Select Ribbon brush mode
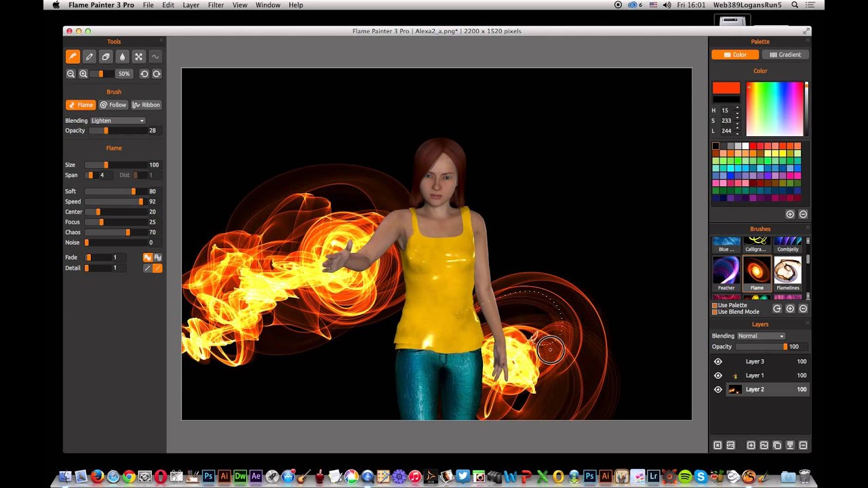Image resolution: width=868 pixels, height=488 pixels. [146, 105]
